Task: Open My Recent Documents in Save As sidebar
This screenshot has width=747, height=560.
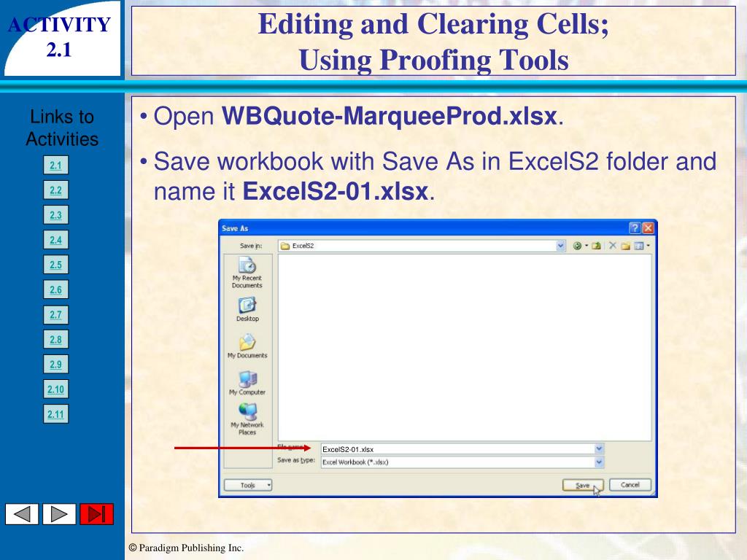Action: (x=247, y=273)
